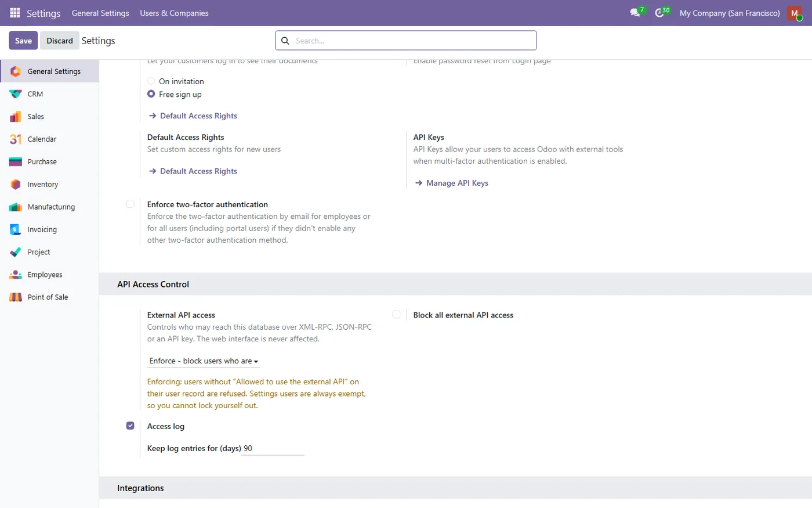
Task: Go to the Settings app title
Action: coord(43,13)
